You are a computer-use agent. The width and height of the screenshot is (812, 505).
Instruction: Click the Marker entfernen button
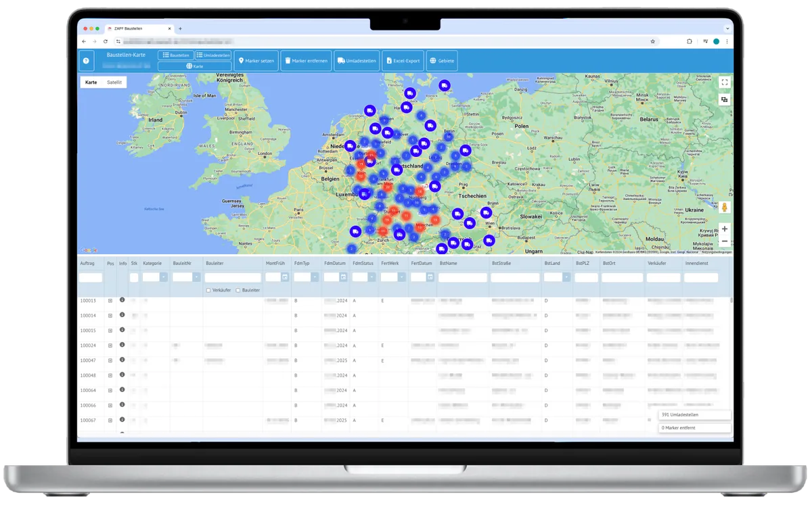point(306,61)
